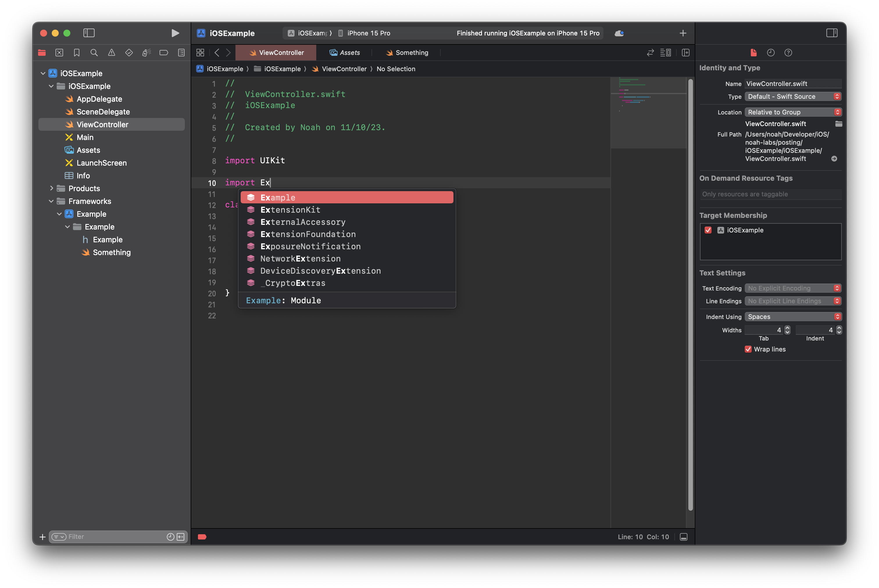
Task: Select the iPhone 15 Pro run destination
Action: pyautogui.click(x=364, y=33)
